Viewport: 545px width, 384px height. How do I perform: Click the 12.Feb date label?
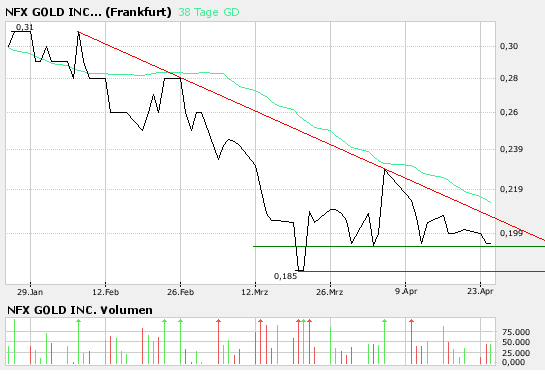pos(106,292)
